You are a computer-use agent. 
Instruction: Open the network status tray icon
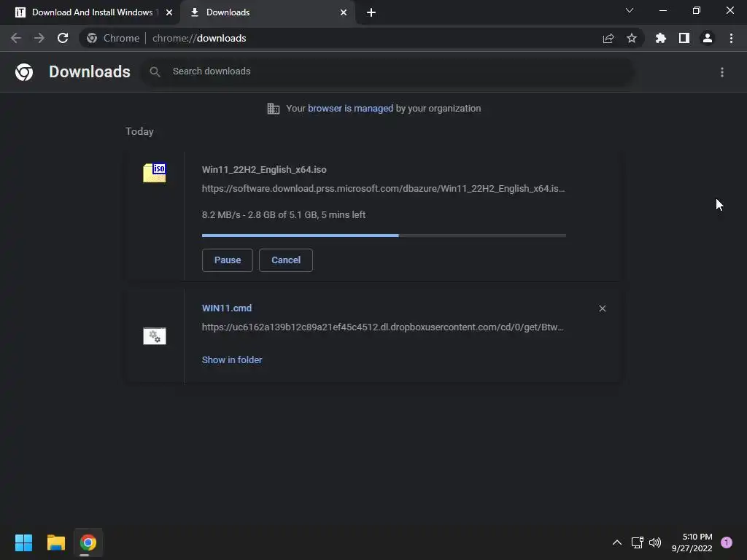637,542
